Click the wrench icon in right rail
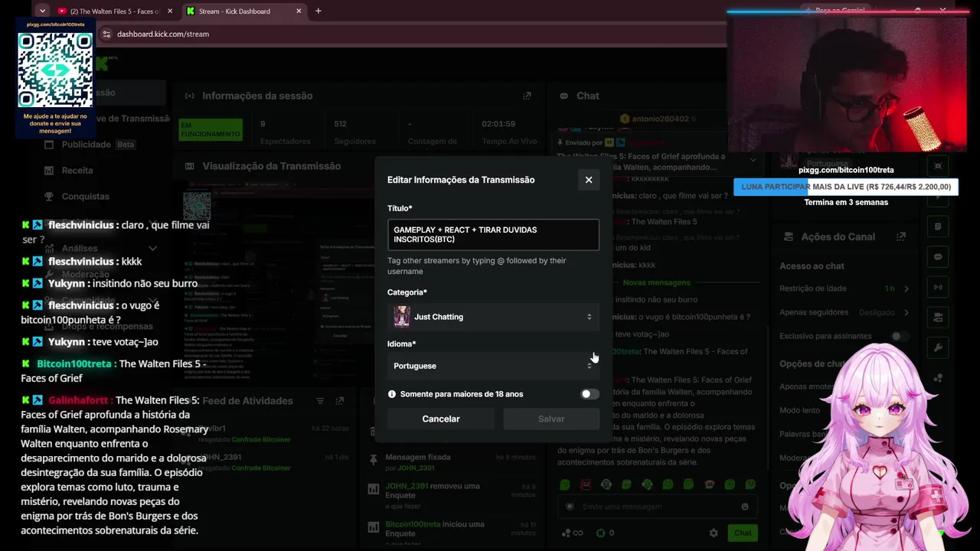The image size is (980, 551). pyautogui.click(x=938, y=348)
